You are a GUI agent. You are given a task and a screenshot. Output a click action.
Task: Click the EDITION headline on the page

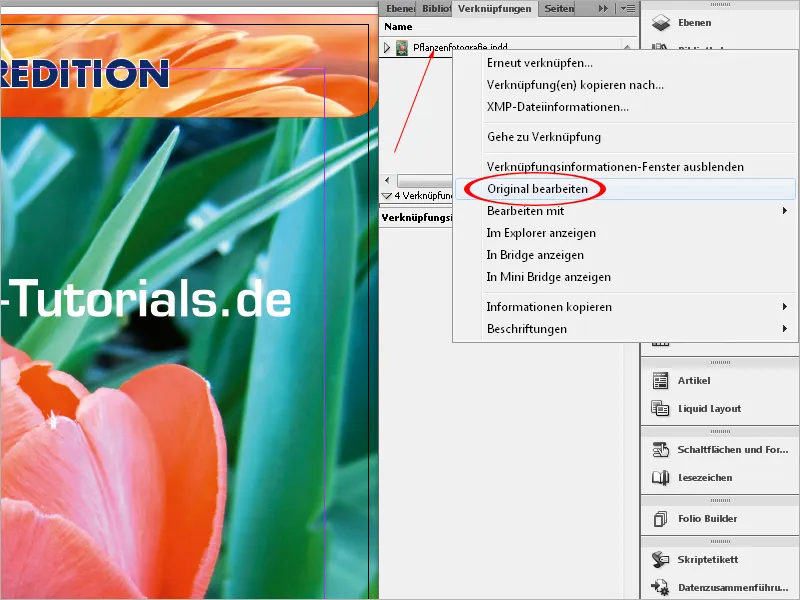pos(85,73)
